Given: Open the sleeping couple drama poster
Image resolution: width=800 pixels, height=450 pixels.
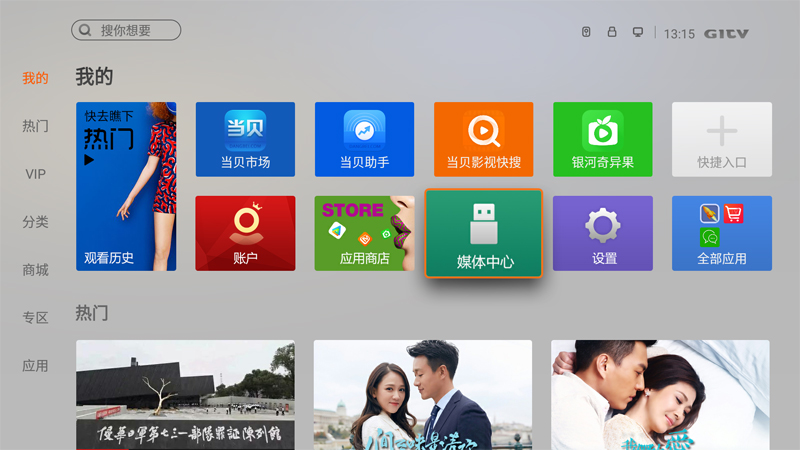Looking at the screenshot, I should coord(660,395).
